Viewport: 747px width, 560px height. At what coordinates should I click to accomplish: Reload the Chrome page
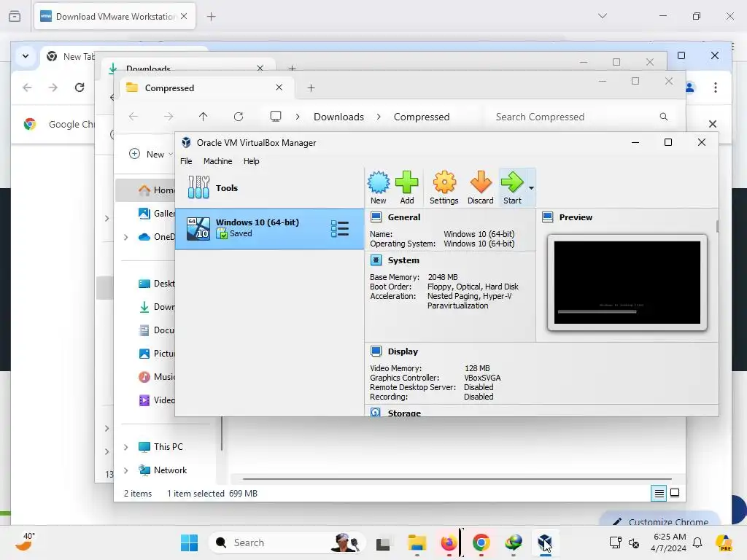point(80,87)
